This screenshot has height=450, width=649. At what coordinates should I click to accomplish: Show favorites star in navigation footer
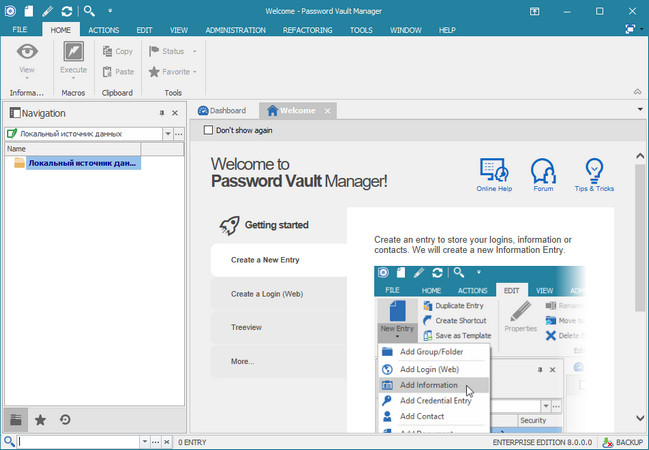pyautogui.click(x=40, y=420)
